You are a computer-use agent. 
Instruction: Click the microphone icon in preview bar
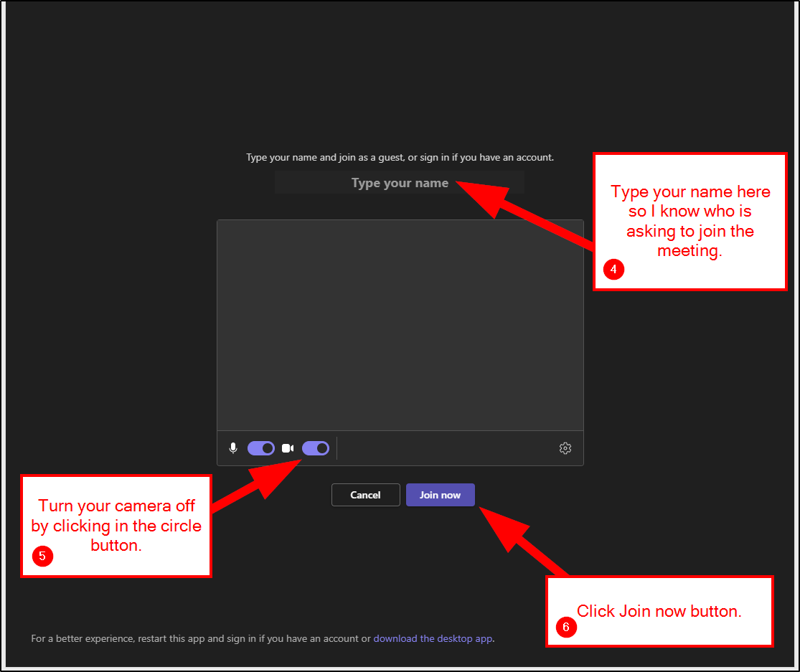[233, 448]
